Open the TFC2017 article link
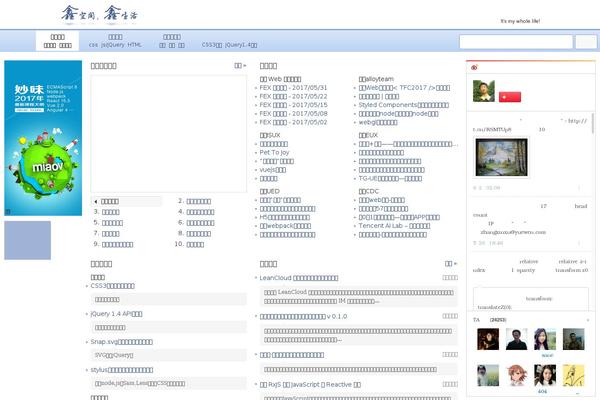The width and height of the screenshot is (600, 400). [x=404, y=88]
